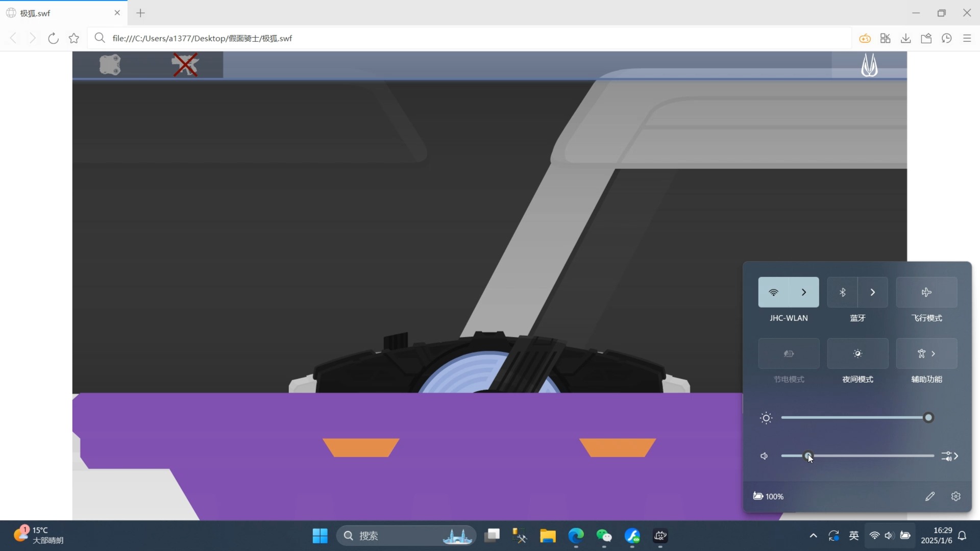Open the browser hamburger menu
980x551 pixels.
click(967, 38)
